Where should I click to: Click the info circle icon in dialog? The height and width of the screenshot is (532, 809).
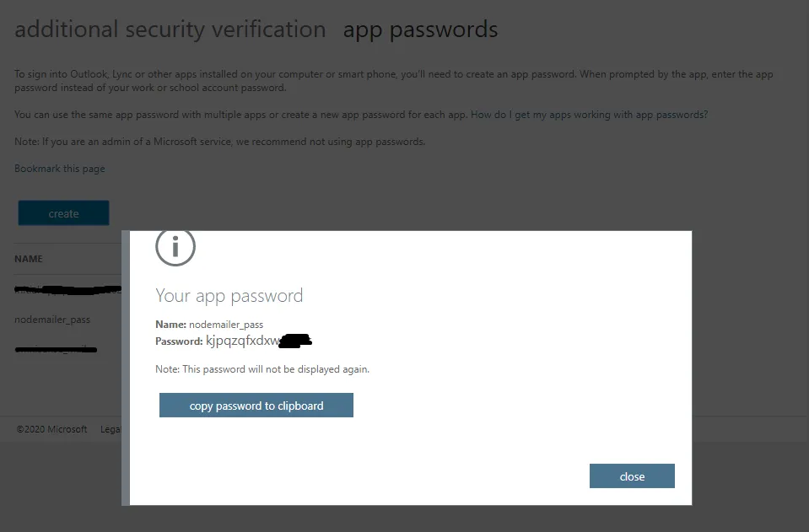click(x=175, y=246)
